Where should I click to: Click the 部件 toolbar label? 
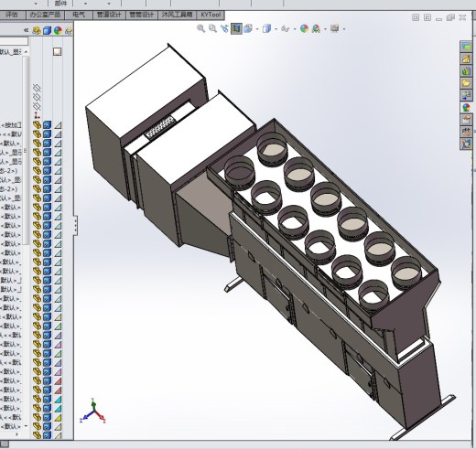60,4
